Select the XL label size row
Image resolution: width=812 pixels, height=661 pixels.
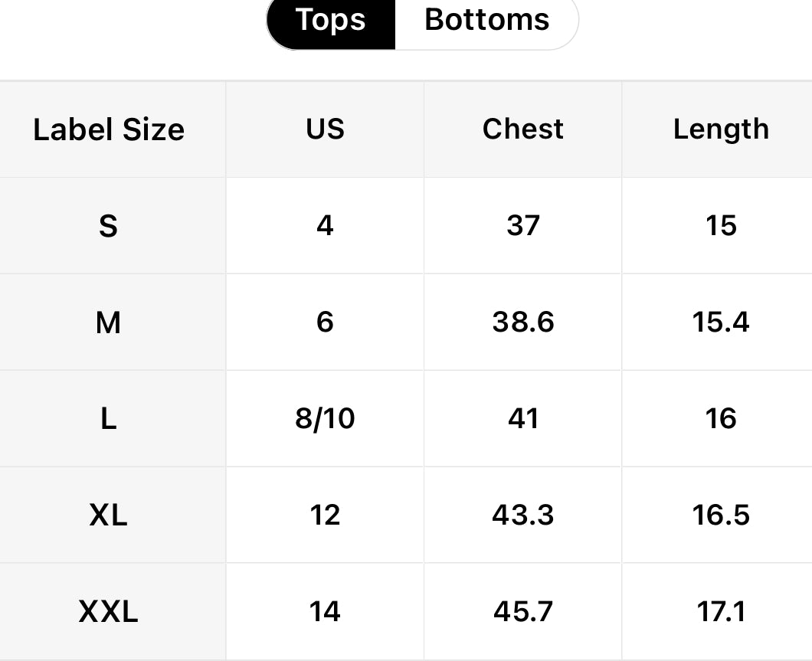coord(109,515)
